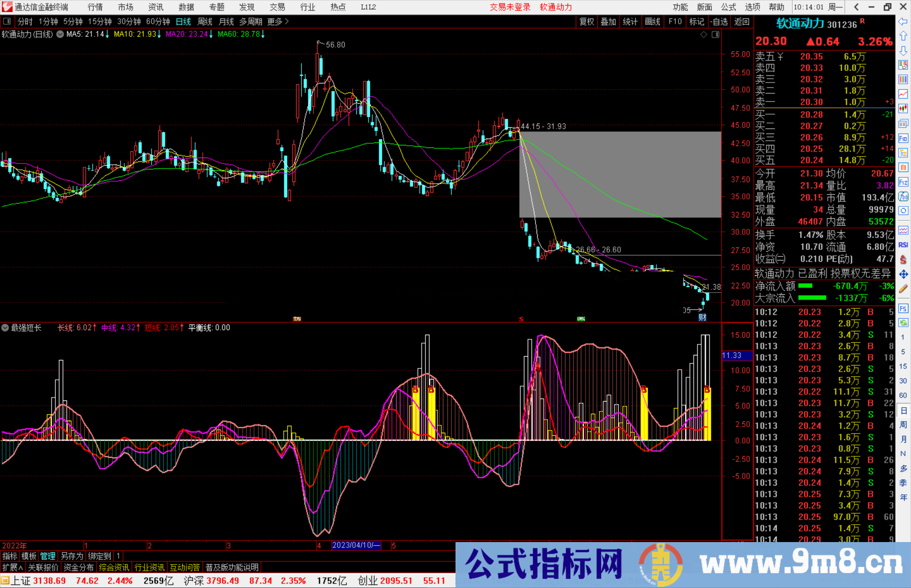911x588 pixels.
Task: Click the FS sidebar icon
Action: point(903,309)
